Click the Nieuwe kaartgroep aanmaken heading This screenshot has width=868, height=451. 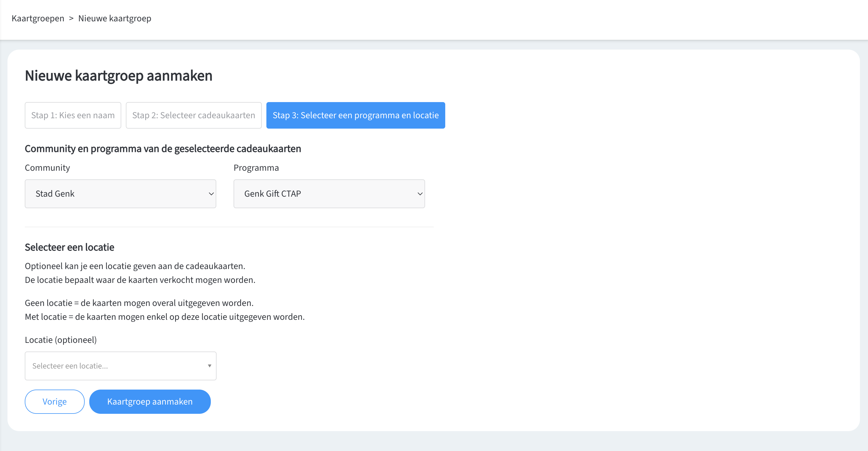point(119,76)
